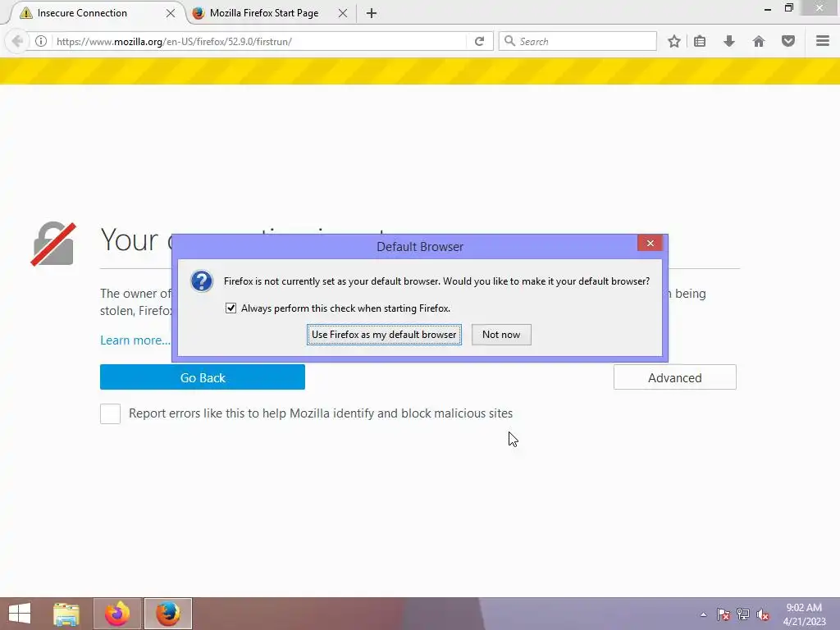
Task: Click the blue Go Back button
Action: pyautogui.click(x=203, y=377)
